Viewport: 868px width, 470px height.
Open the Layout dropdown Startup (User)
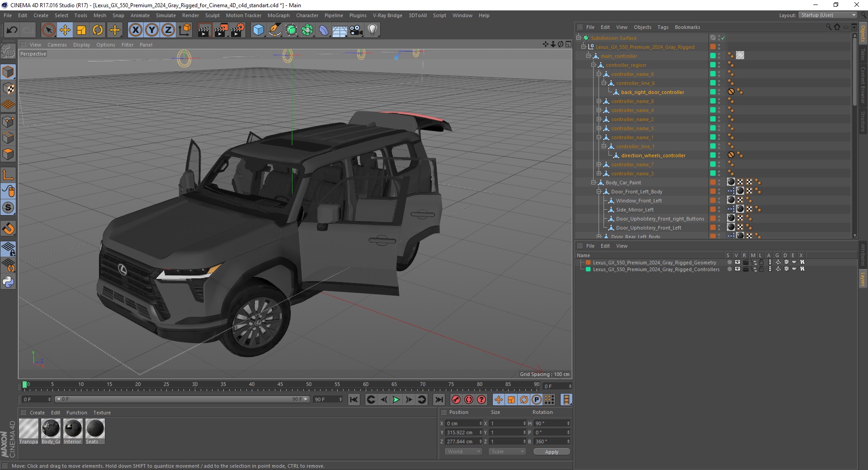point(828,15)
